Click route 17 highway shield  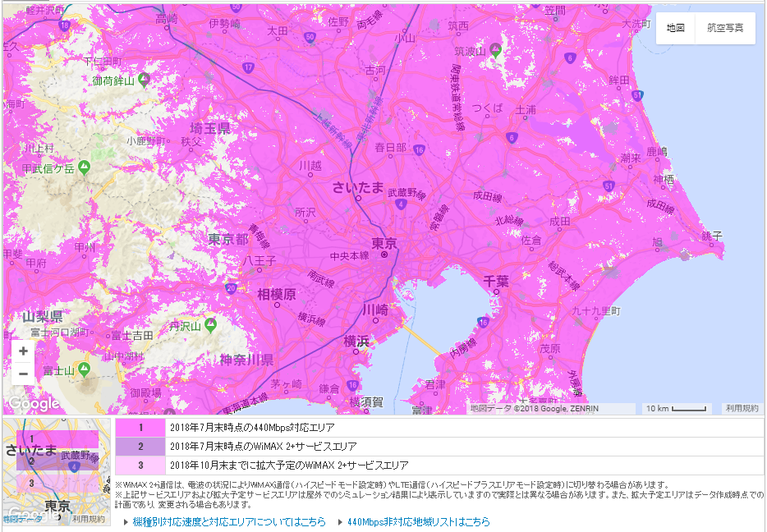pos(249,67)
